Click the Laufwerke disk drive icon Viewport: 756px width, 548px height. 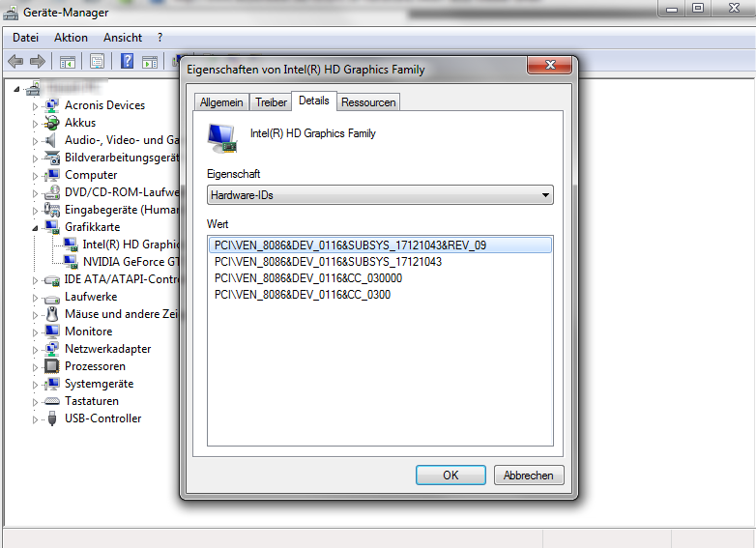(x=52, y=299)
